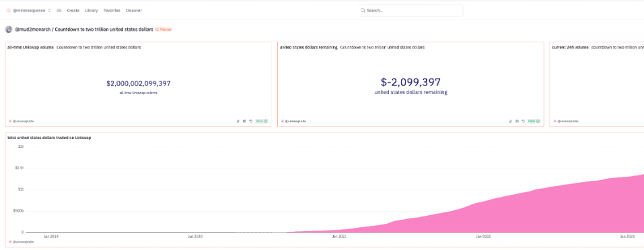The image size is (644, 250).
Task: Click link icon on dollars remaining panel
Action: coord(511,122)
